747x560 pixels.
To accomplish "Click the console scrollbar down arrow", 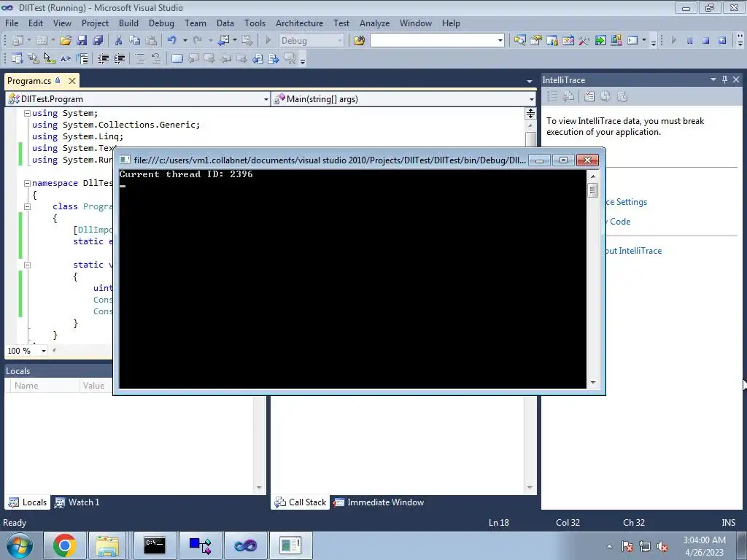I will 592,382.
